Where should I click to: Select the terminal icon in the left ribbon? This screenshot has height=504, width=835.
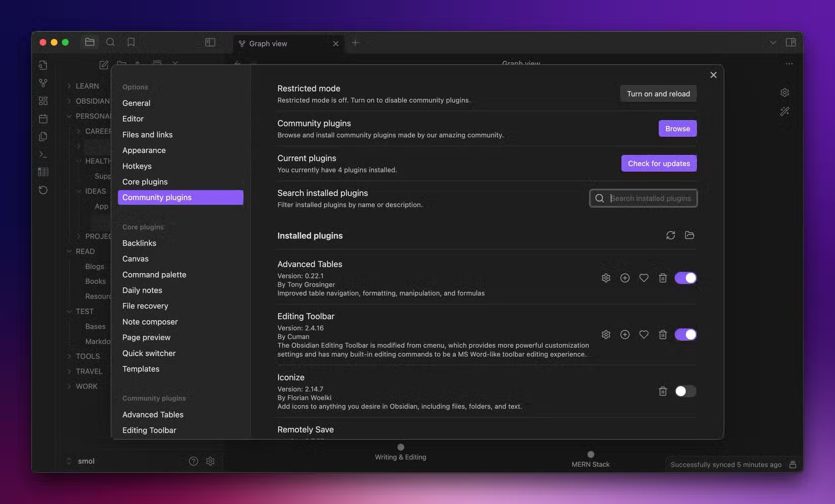(x=43, y=154)
